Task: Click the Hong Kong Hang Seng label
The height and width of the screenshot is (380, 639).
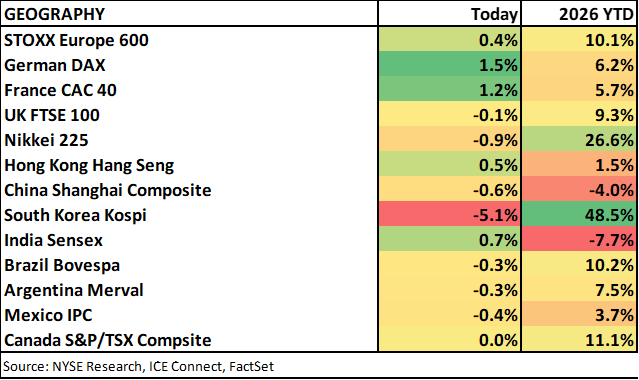Action: 89,165
